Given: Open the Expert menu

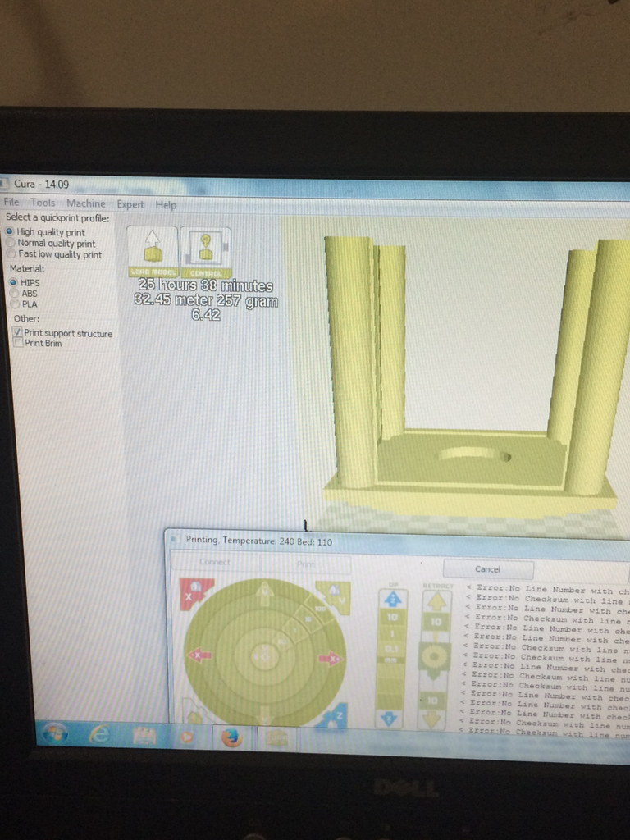Looking at the screenshot, I should pos(130,204).
